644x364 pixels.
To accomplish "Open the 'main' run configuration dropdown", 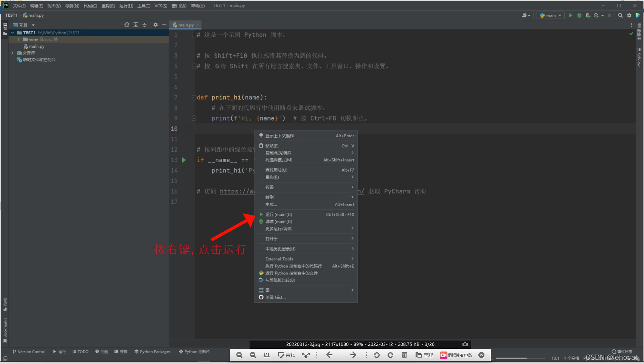I will click(x=551, y=15).
